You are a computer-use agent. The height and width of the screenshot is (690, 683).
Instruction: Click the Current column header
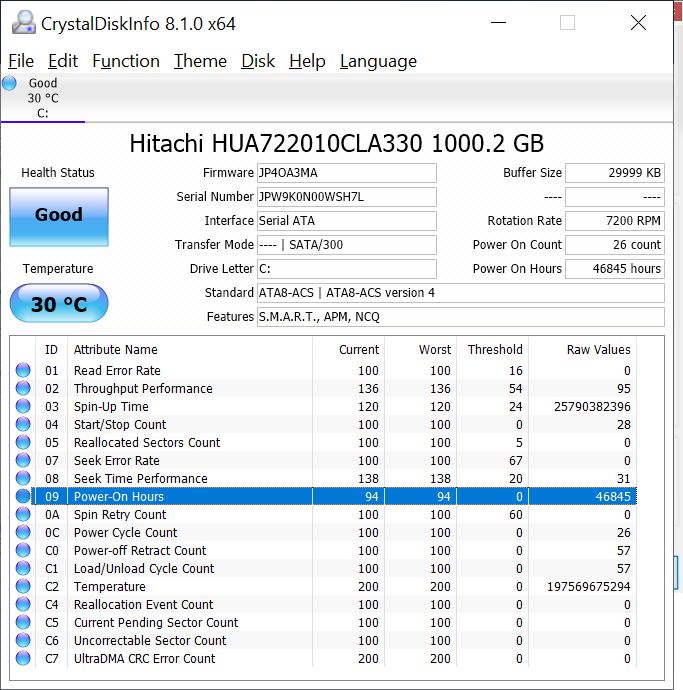click(349, 349)
